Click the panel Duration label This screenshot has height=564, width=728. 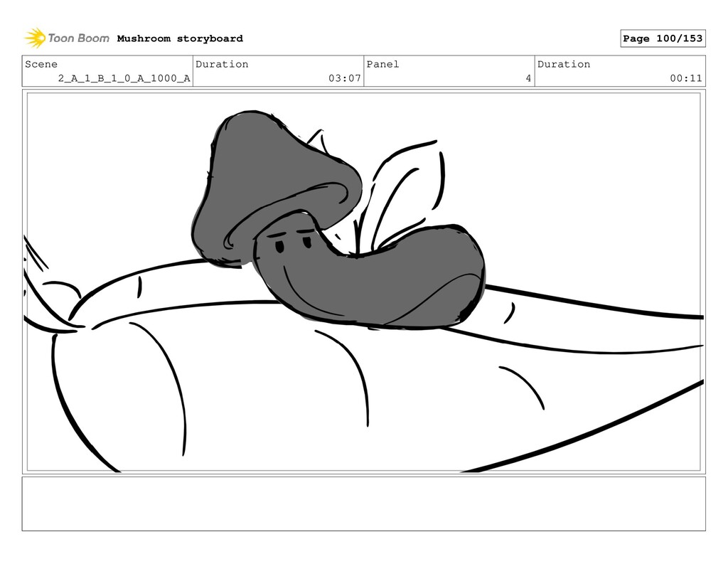tap(564, 64)
